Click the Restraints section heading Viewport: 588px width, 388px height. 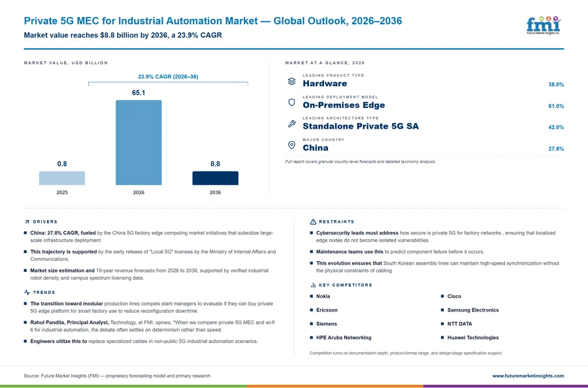[336, 222]
